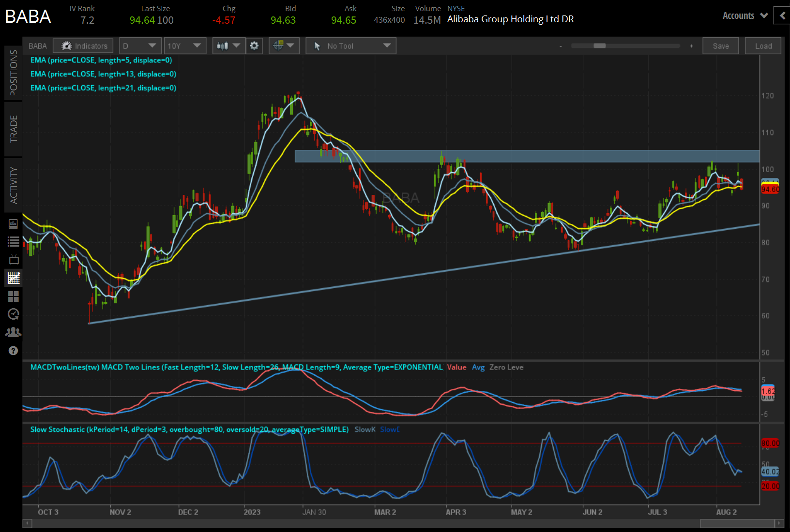Open the 10Y time range dropdown
Image resolution: width=790 pixels, height=532 pixels.
pos(185,45)
